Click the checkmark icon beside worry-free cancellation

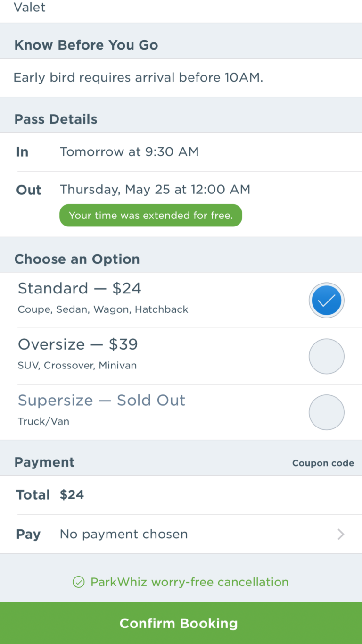79,582
